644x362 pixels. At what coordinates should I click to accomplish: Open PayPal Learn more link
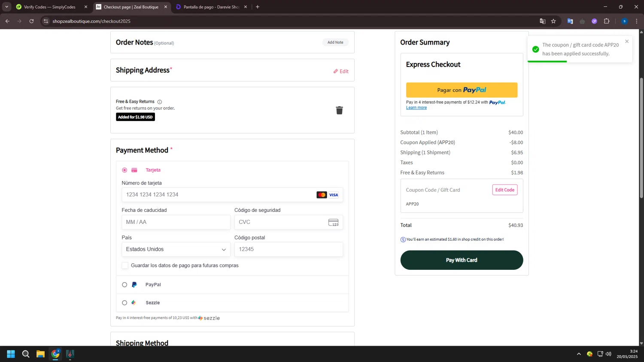point(416,108)
